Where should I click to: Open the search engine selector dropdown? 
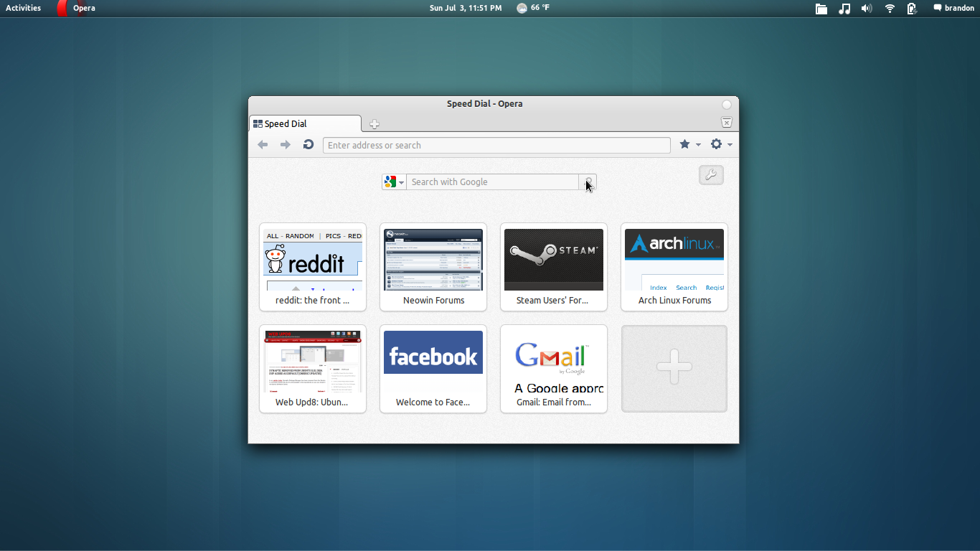pyautogui.click(x=394, y=182)
